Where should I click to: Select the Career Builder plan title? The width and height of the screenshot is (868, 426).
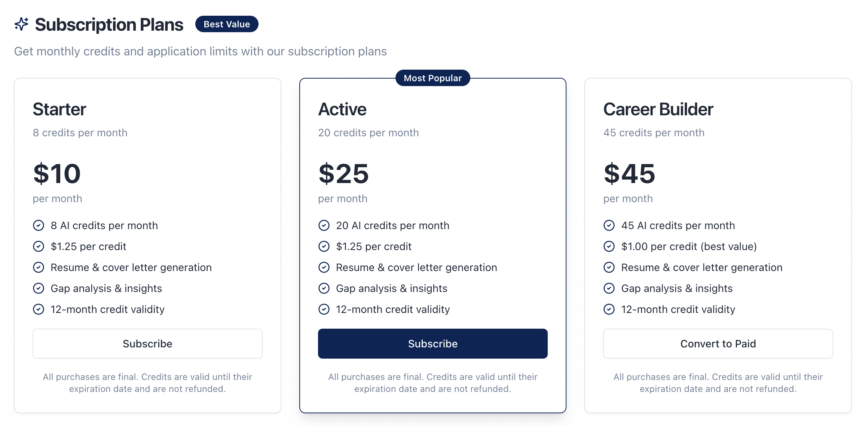click(x=658, y=109)
